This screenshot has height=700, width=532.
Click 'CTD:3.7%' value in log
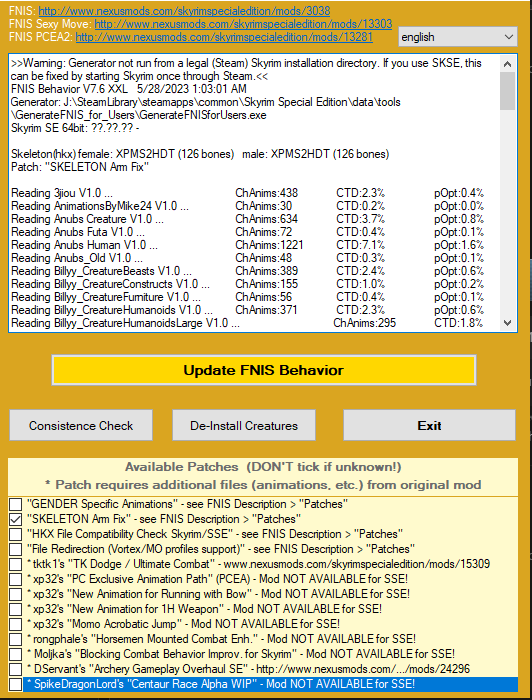pos(360,219)
